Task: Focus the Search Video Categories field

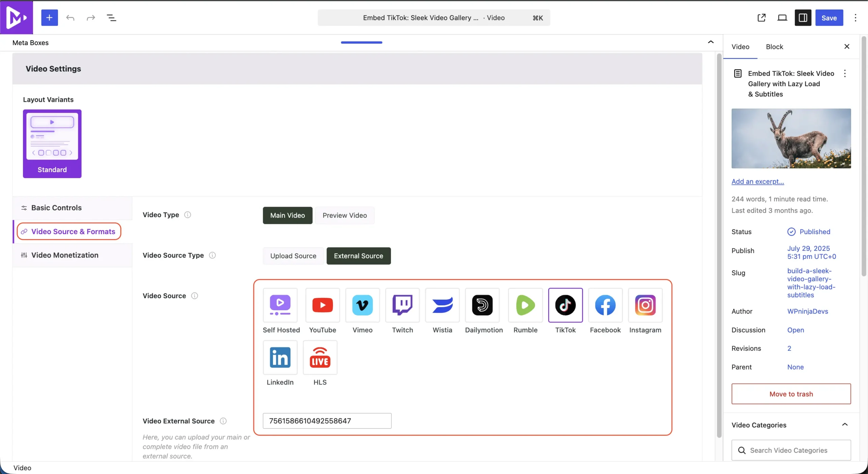Action: tap(791, 450)
